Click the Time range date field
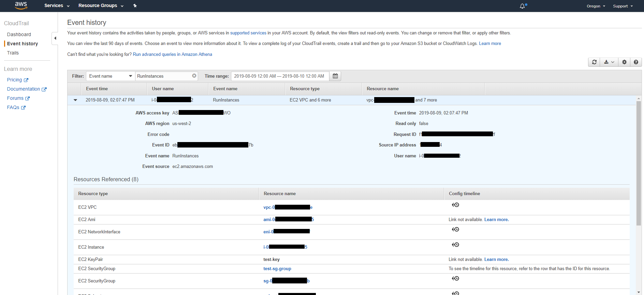This screenshot has width=644, height=295. coord(280,76)
